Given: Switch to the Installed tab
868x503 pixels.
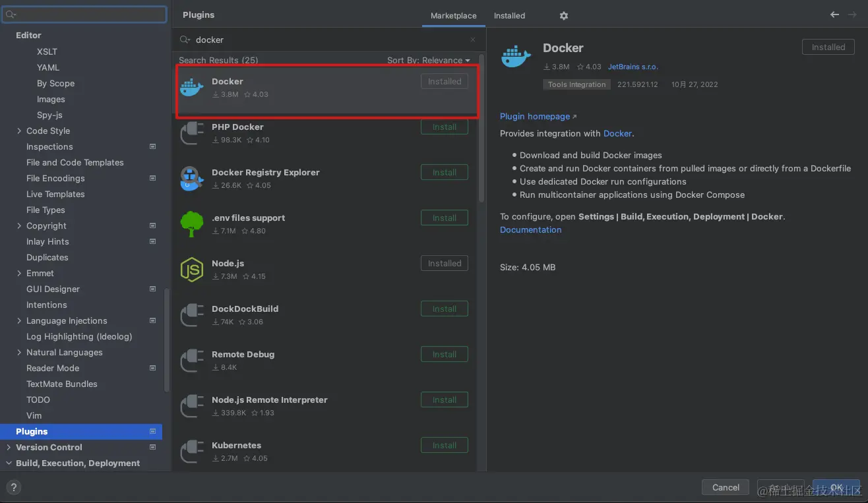Looking at the screenshot, I should [509, 16].
